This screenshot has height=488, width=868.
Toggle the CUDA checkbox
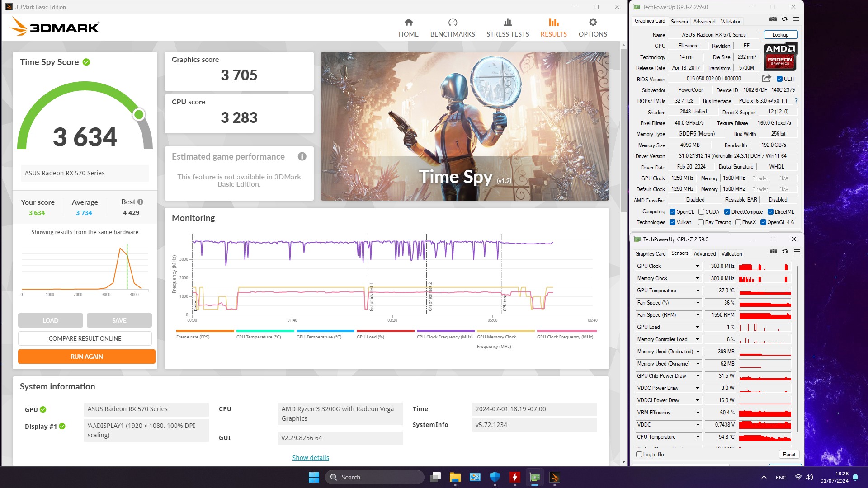[x=701, y=212]
